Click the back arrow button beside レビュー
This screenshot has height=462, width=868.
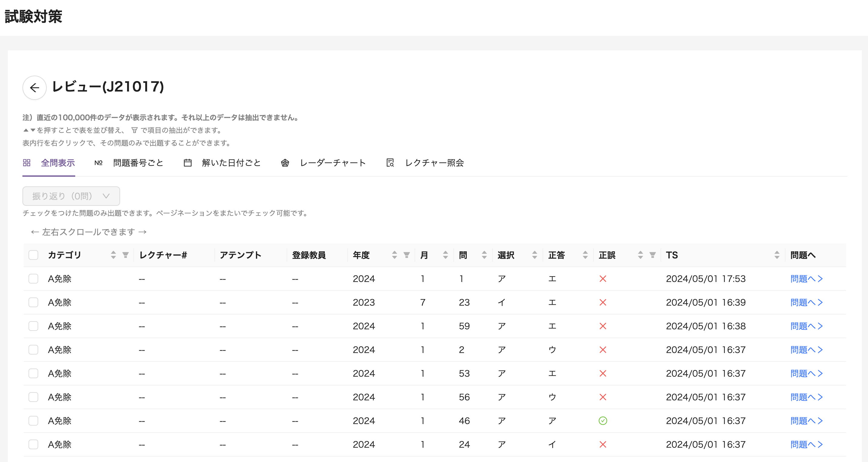click(x=34, y=88)
